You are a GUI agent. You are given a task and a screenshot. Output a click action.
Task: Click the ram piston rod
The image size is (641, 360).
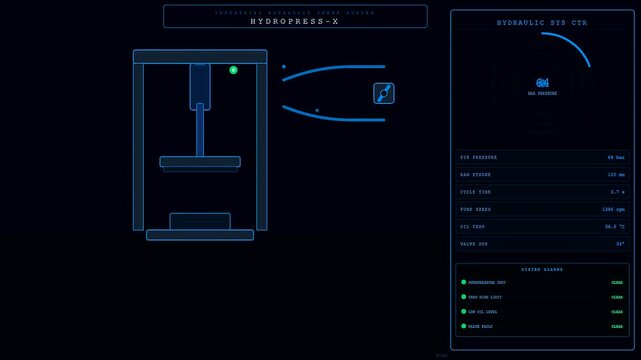[200, 130]
